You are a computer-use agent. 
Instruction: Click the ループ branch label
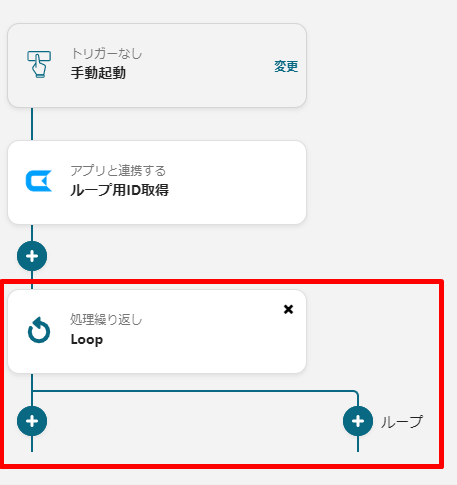[402, 422]
